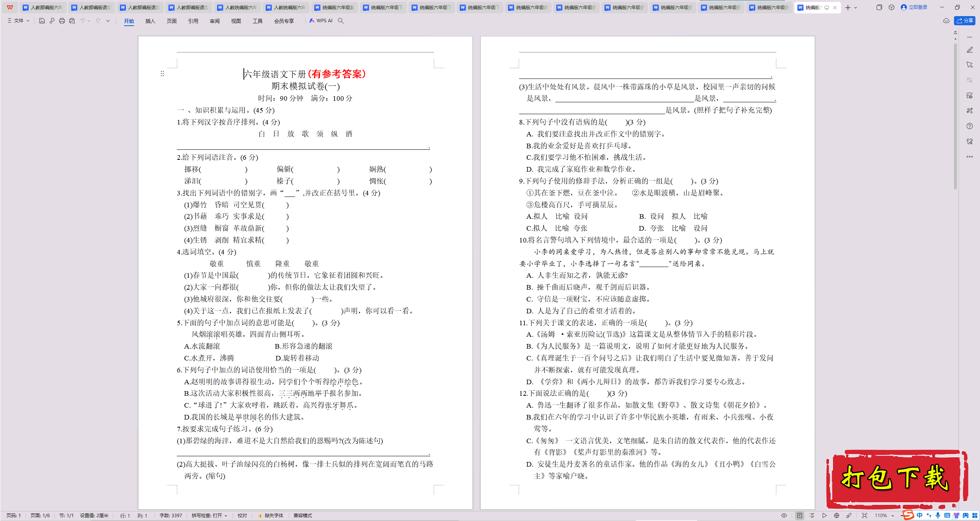The height and width of the screenshot is (521, 980).
Task: Switch to outline view in status bar
Action: [812, 516]
